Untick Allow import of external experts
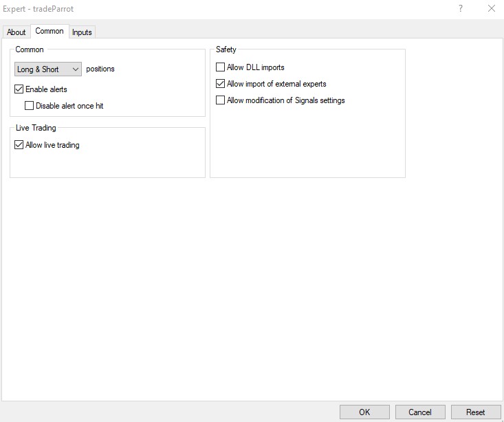The width and height of the screenshot is (504, 422). click(x=221, y=84)
